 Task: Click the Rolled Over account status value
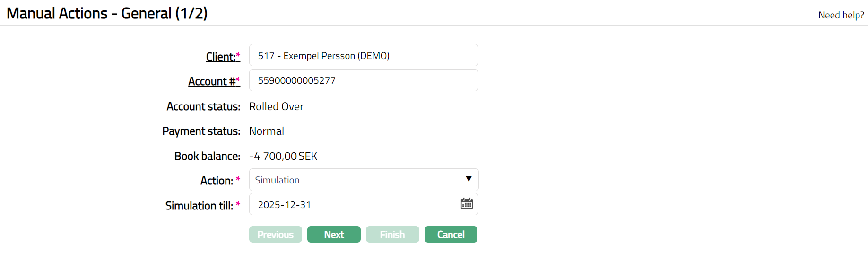coord(276,106)
